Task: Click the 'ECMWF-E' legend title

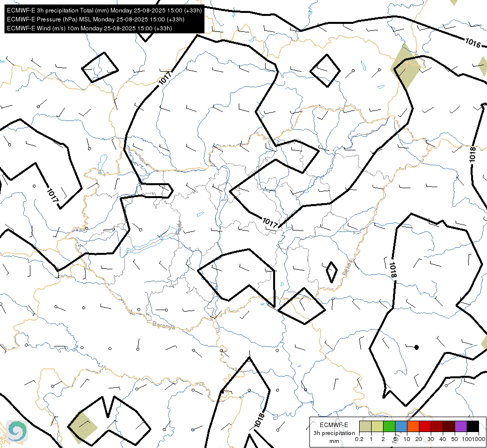Action: point(334,425)
